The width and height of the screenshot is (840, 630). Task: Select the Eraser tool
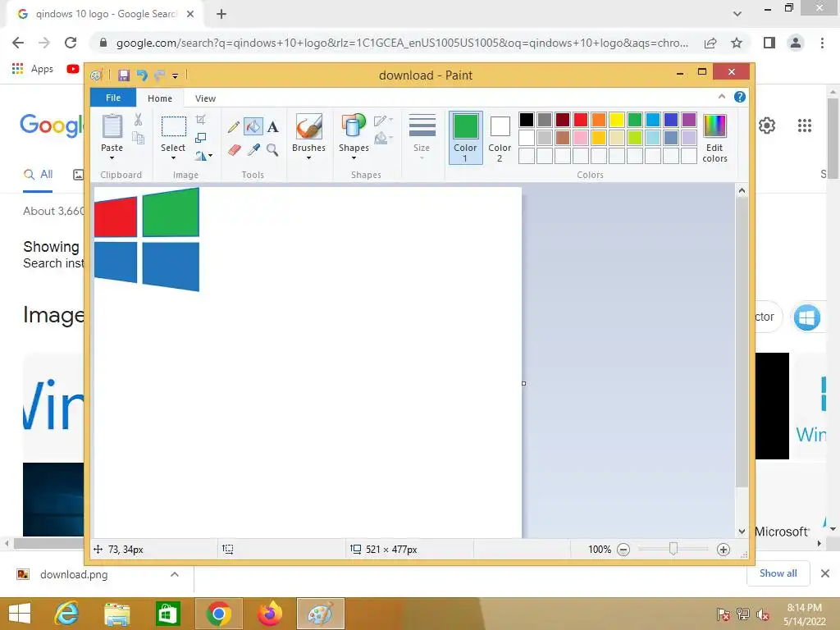(x=234, y=150)
